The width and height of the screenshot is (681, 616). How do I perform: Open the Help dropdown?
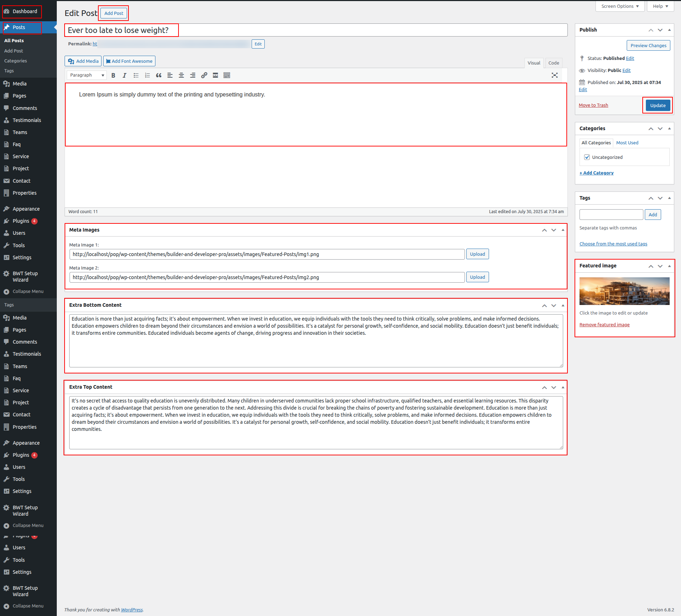660,6
